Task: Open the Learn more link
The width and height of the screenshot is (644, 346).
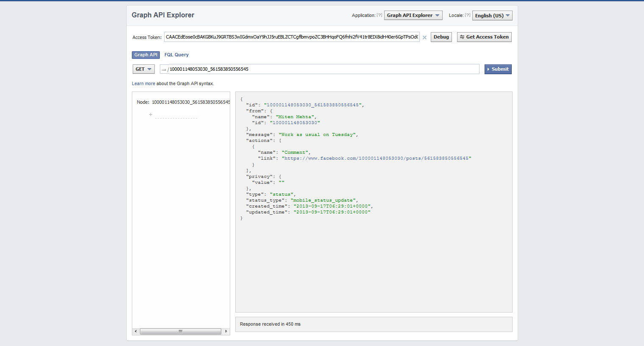Action: (x=143, y=84)
